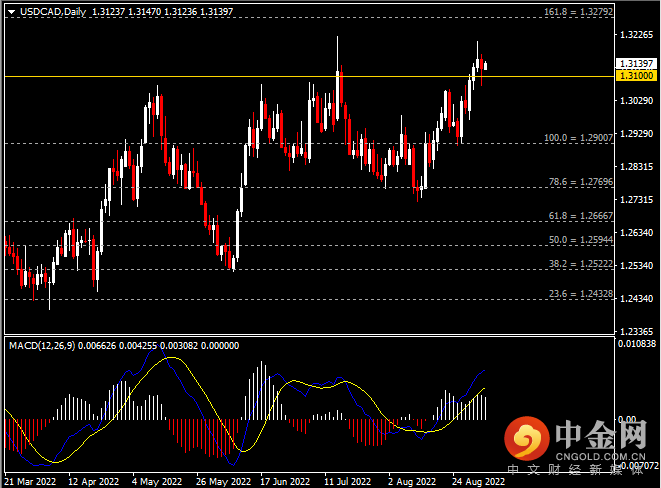This screenshot has height=488, width=661.
Task: Select the MACD(12,26,9) indicator label
Action: (x=42, y=346)
